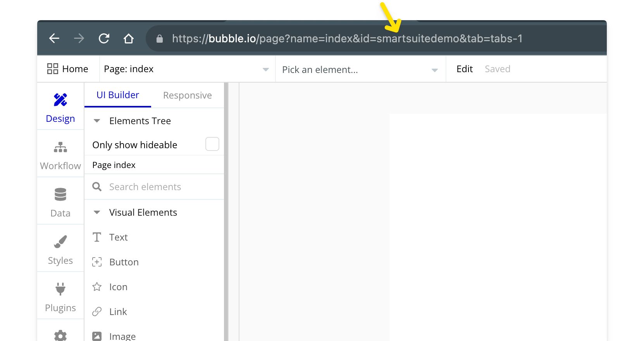Click the Home button in top bar
The image size is (644, 341).
[x=68, y=69]
